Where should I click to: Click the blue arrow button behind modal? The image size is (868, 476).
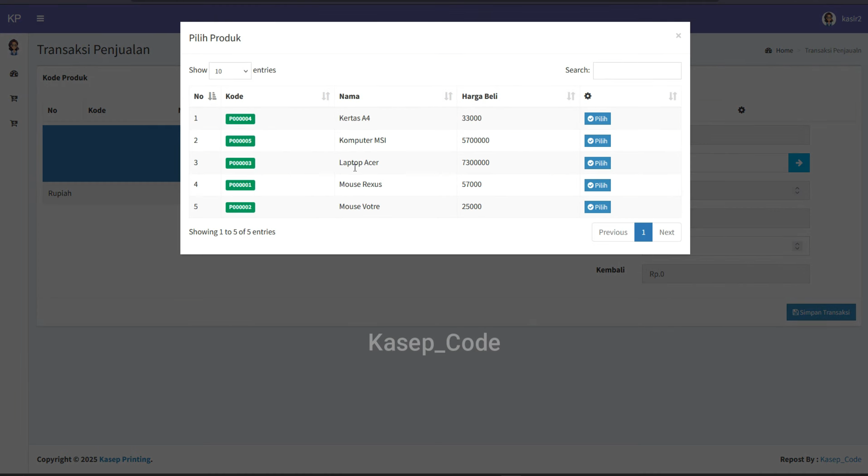[799, 163]
